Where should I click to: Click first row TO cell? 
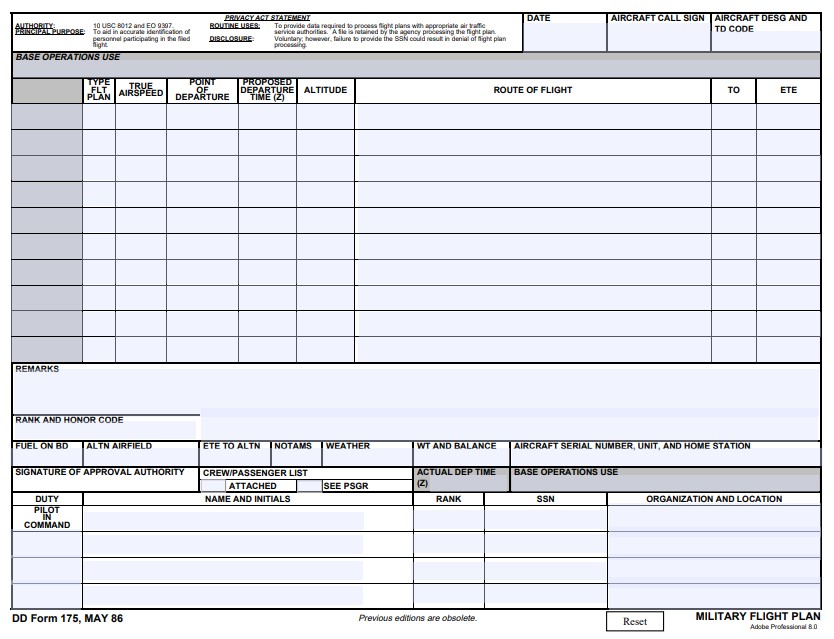[x=734, y=117]
